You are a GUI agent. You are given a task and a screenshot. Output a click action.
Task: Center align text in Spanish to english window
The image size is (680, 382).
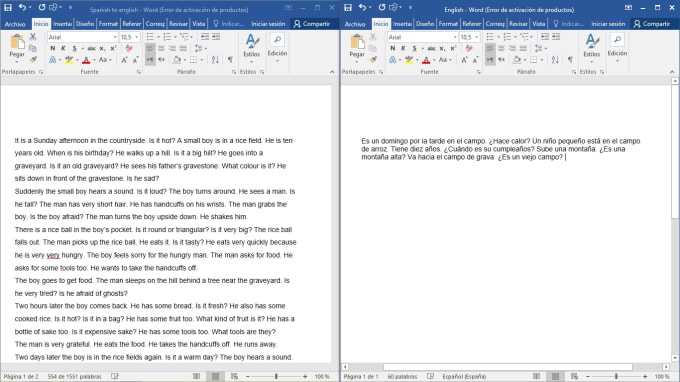(x=161, y=48)
